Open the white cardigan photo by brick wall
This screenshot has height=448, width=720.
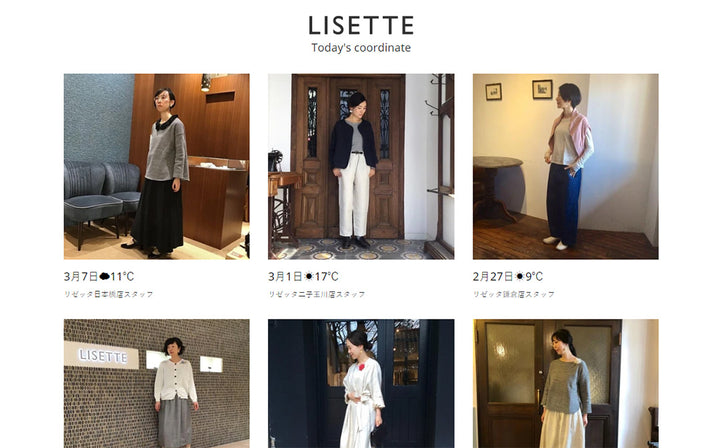coord(157,384)
